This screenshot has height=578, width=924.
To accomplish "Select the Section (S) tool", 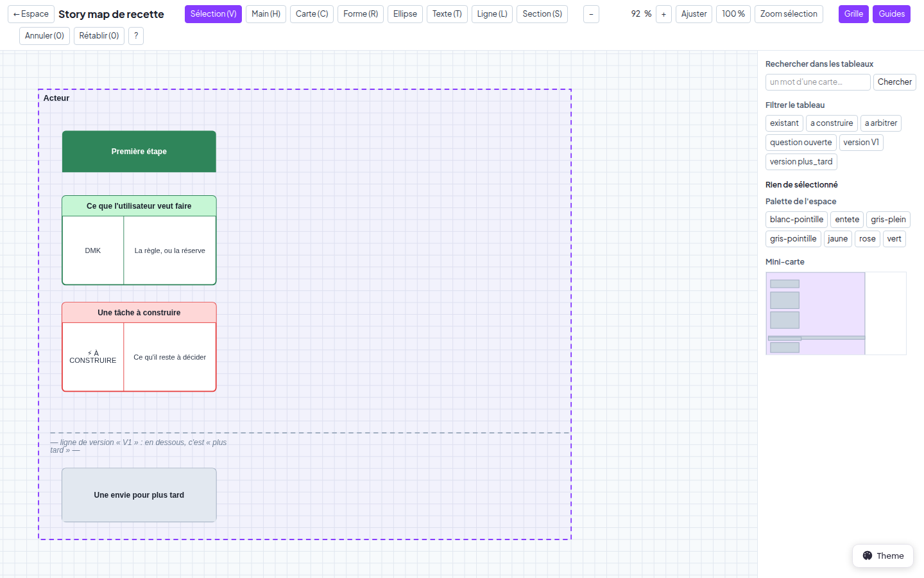I will tap(542, 14).
